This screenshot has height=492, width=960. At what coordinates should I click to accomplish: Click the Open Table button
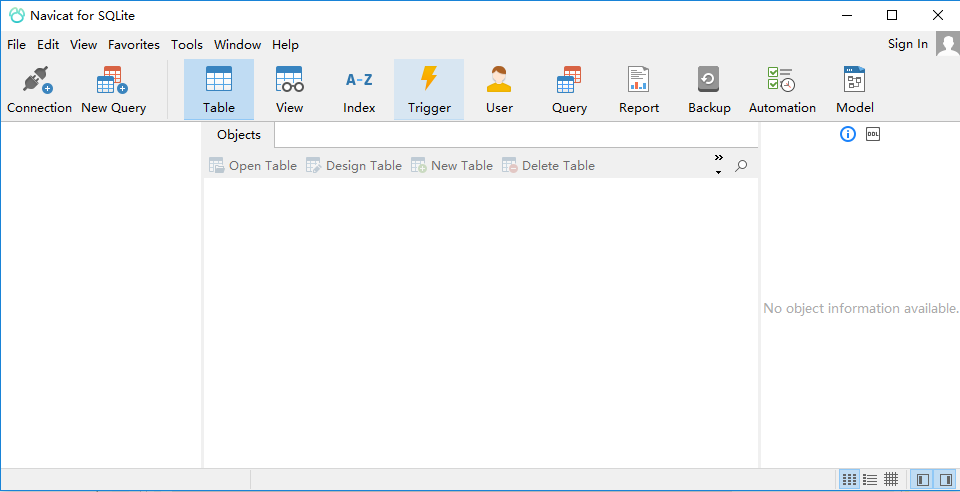pyautogui.click(x=253, y=165)
